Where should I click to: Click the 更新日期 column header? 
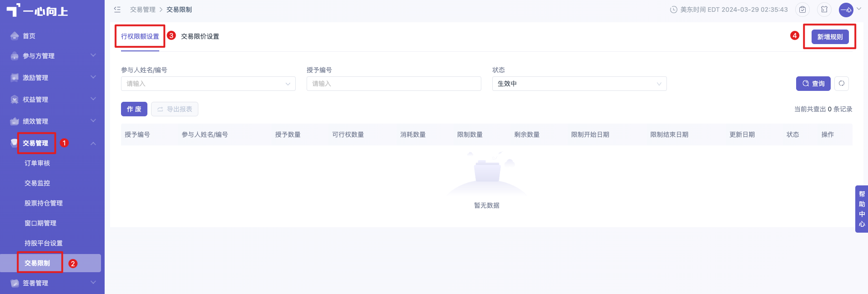pyautogui.click(x=742, y=135)
